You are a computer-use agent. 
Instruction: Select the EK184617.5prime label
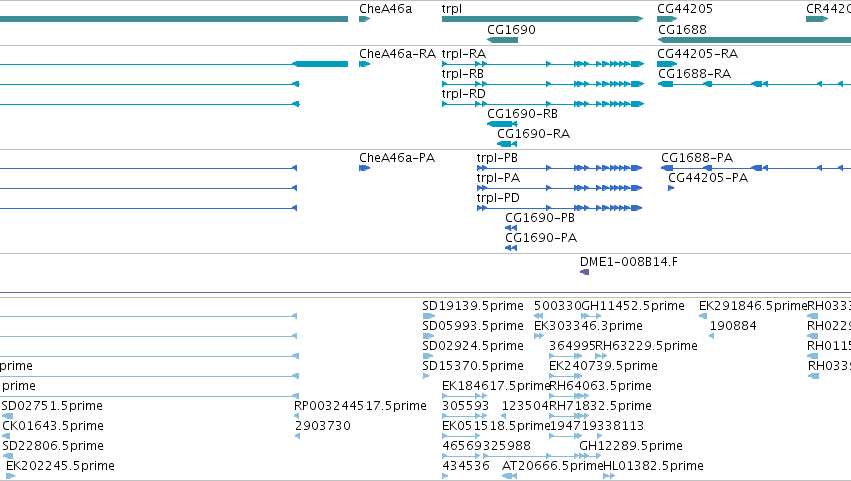(496, 387)
